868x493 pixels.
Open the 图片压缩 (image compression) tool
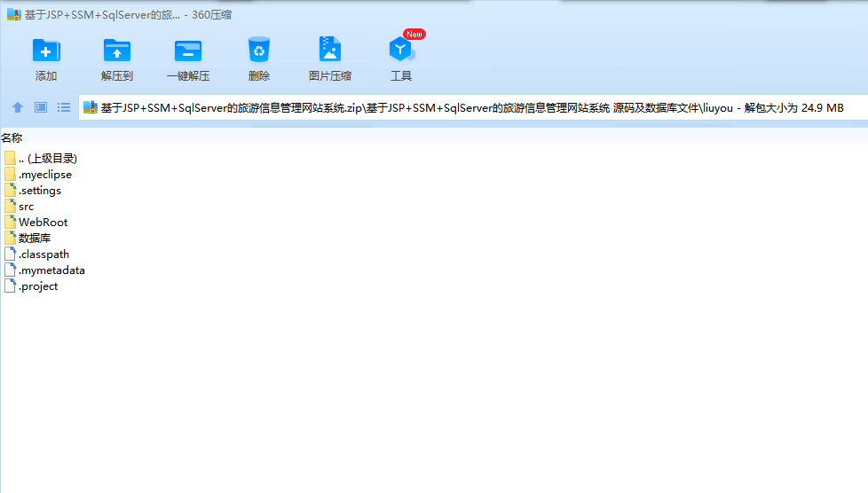click(329, 50)
